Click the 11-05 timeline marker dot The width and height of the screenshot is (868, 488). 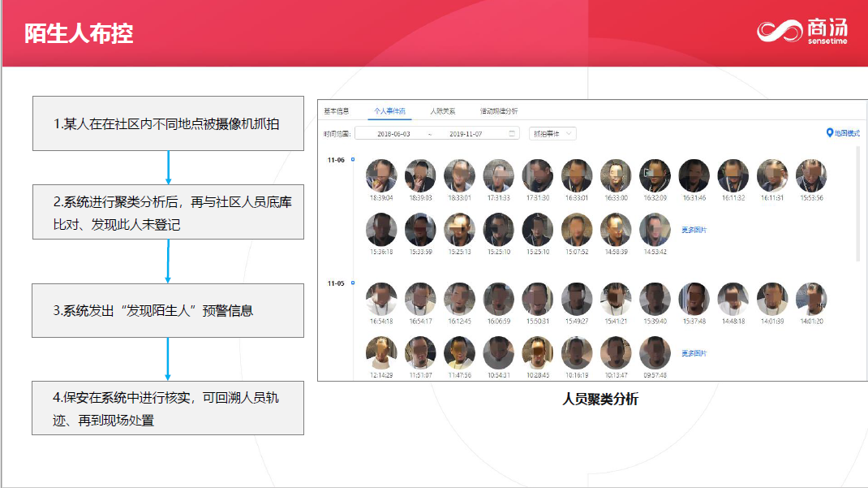(353, 283)
